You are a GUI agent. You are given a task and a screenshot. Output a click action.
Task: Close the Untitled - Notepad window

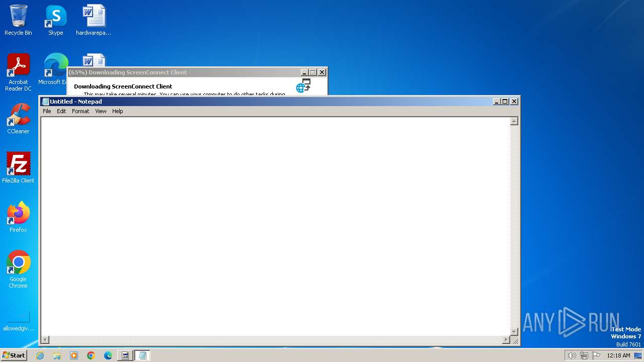[514, 102]
